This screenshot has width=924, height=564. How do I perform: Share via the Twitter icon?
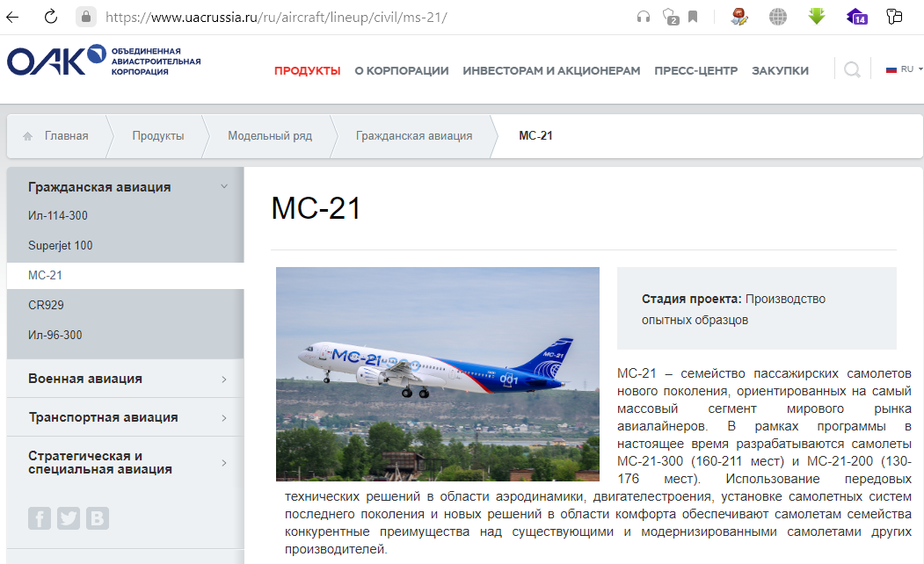pos(69,518)
